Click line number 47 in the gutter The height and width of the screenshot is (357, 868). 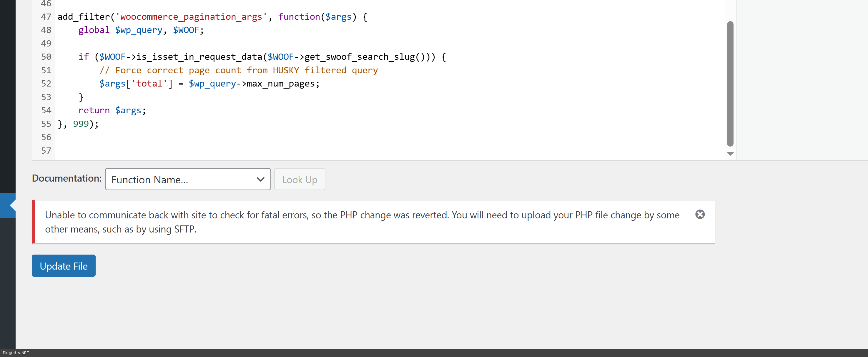[46, 17]
